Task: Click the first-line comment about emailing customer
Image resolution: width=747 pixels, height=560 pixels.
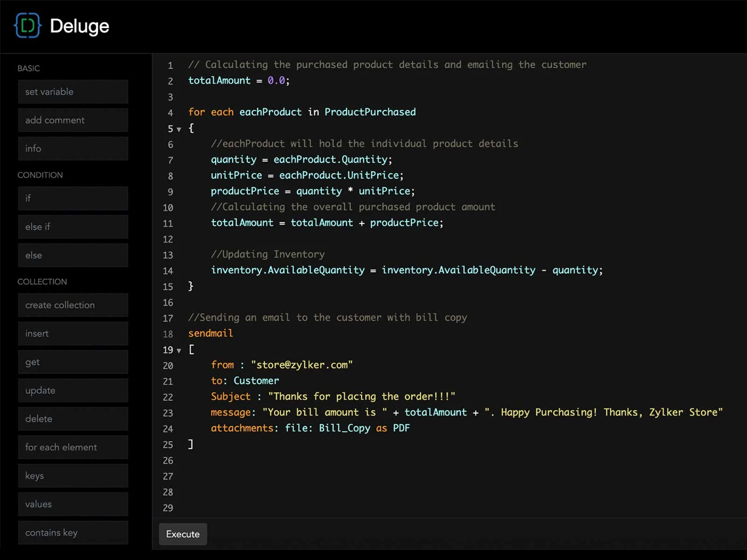Action: 387,65
